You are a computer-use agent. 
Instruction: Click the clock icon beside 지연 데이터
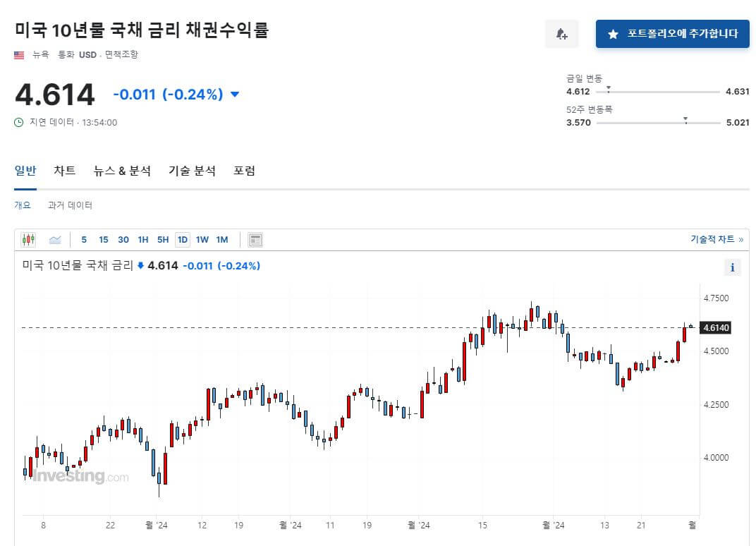[x=17, y=122]
